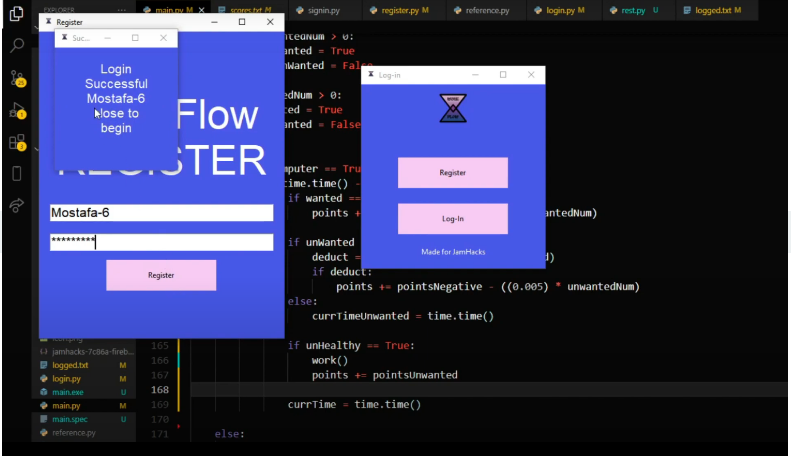Click the pink Register submit button
This screenshot has height=456, width=791.
coord(161,275)
